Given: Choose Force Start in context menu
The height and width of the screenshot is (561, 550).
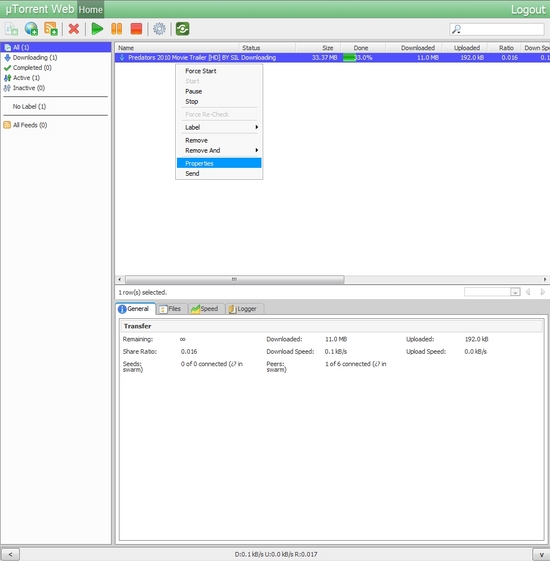Looking at the screenshot, I should 219,71.
